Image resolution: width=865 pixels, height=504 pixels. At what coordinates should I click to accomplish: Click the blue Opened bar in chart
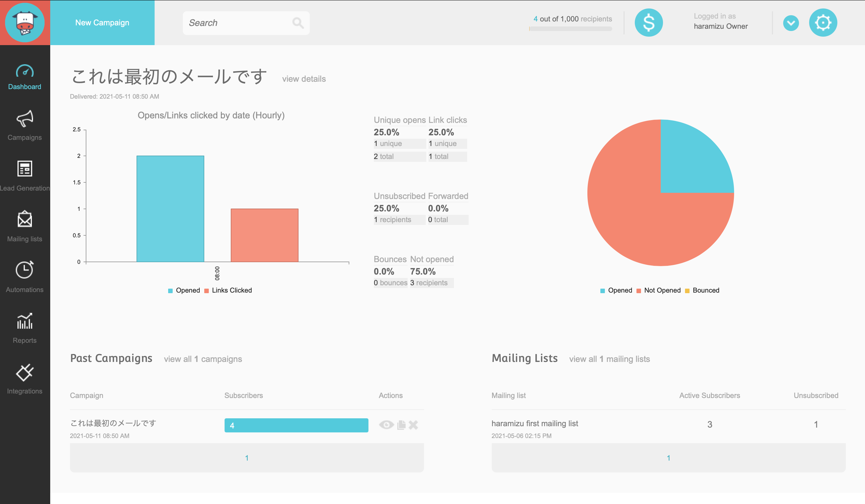pyautogui.click(x=170, y=209)
